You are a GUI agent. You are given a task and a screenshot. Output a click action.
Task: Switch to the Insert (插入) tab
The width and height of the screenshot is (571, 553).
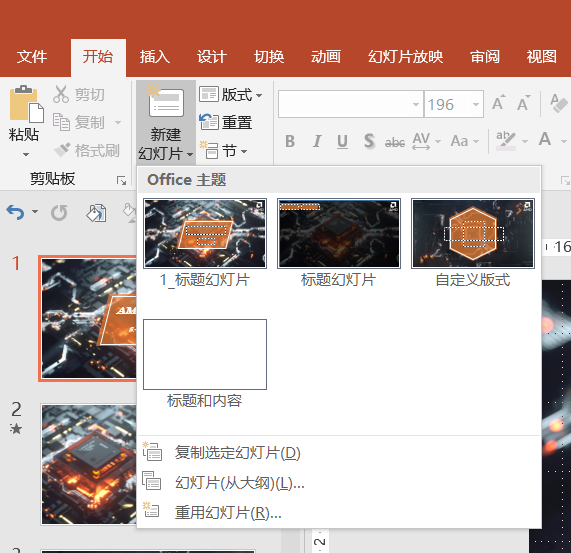pos(154,57)
